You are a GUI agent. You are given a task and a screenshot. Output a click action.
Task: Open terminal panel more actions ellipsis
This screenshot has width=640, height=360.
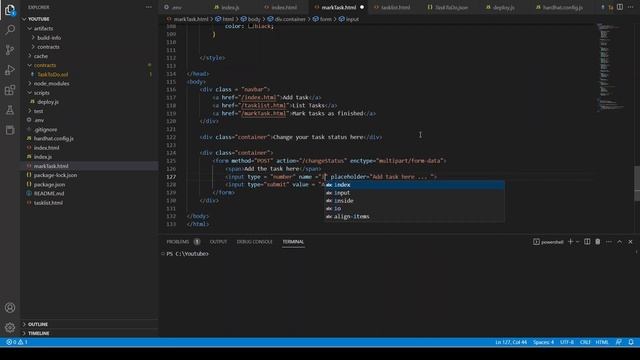click(x=609, y=242)
